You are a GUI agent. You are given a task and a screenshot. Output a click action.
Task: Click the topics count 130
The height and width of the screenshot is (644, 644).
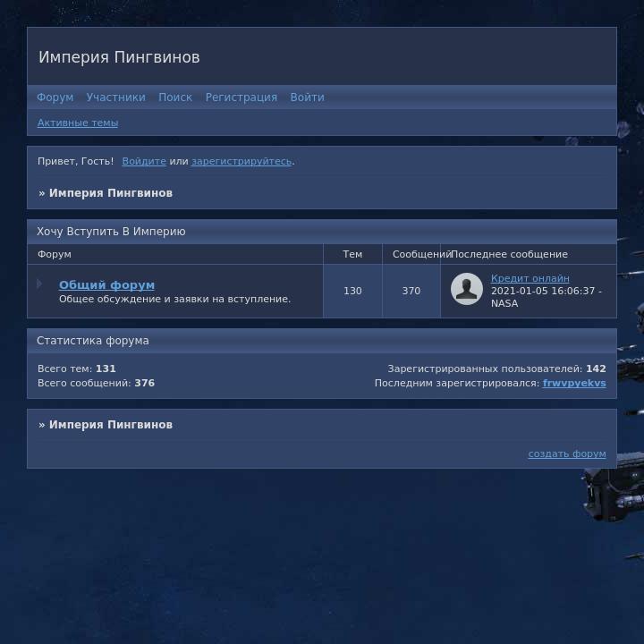352,292
